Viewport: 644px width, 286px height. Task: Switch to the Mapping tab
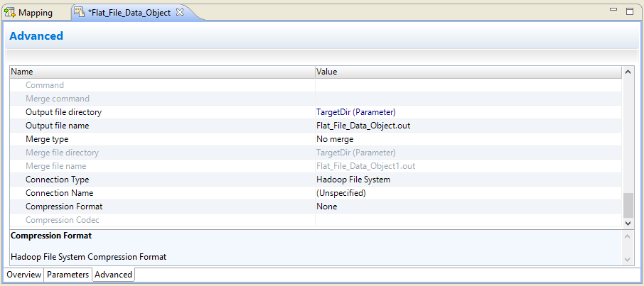[x=34, y=13]
